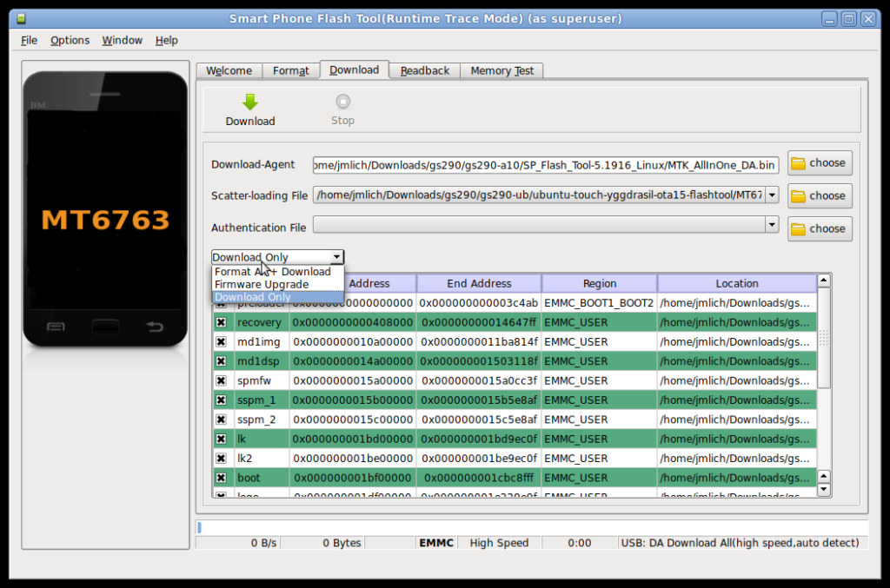
Task: Uncheck the recovery partition checkbox
Action: tap(221, 322)
